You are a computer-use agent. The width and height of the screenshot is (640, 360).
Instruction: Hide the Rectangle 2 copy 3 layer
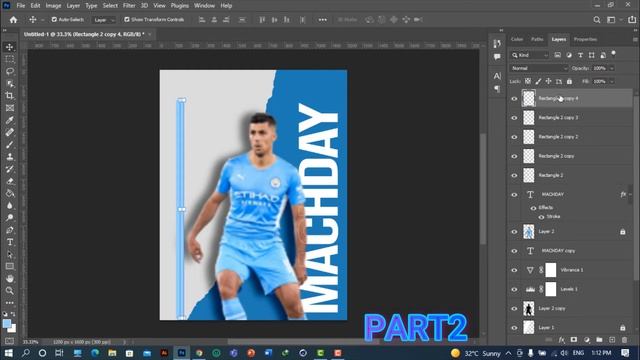click(514, 118)
